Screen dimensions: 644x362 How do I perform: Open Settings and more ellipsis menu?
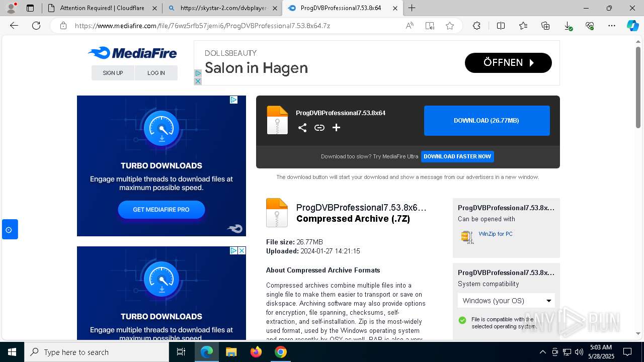612,26
